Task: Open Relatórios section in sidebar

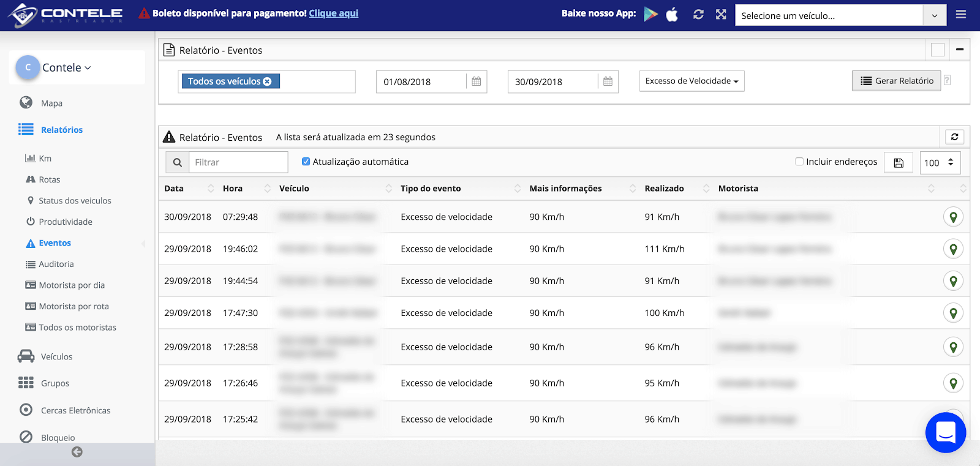Action: [61, 130]
